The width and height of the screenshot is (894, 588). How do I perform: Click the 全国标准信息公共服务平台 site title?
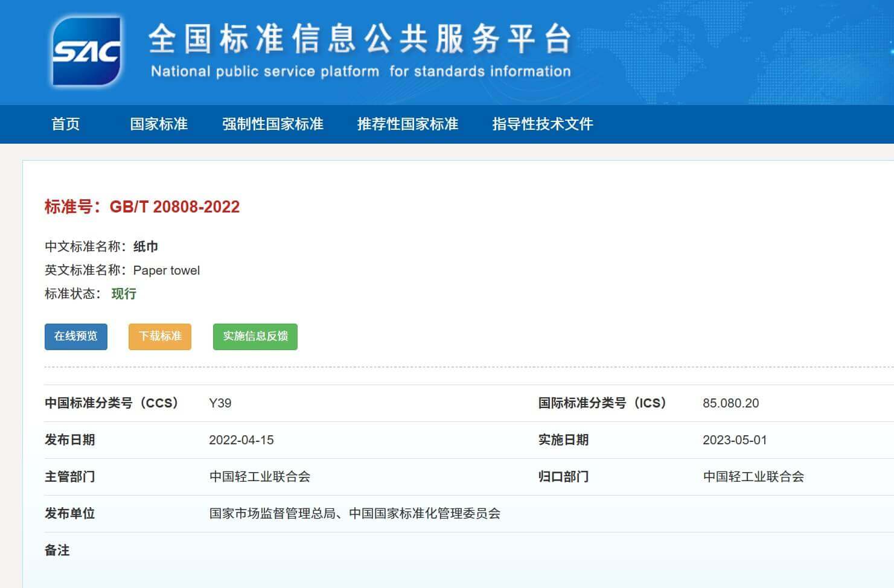pos(360,39)
